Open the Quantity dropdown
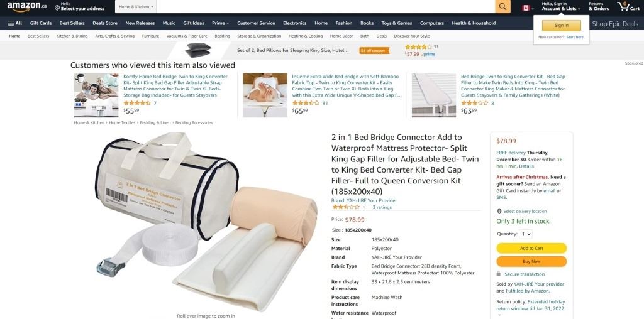 pos(525,234)
